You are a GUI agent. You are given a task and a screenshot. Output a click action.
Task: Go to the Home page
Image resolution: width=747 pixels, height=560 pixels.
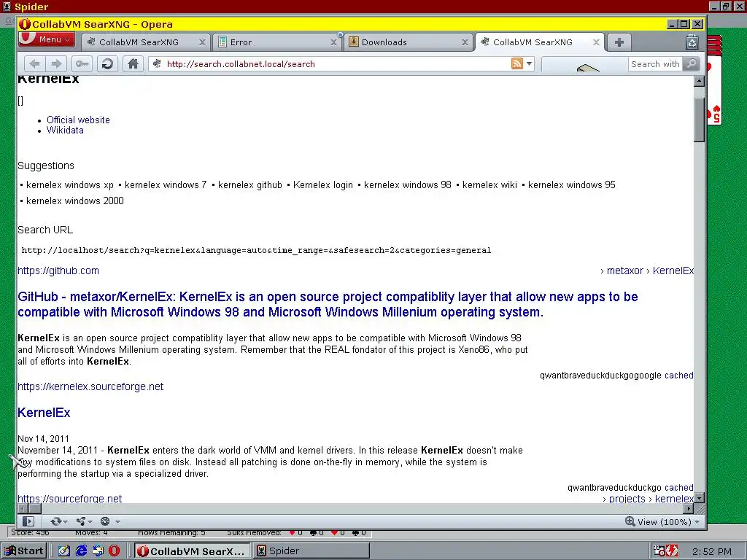pyautogui.click(x=133, y=64)
